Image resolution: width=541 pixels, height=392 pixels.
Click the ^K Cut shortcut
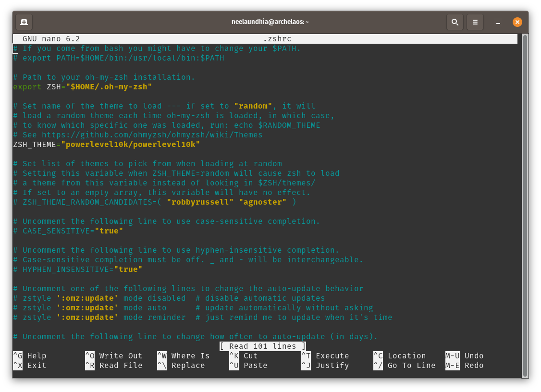(244, 356)
